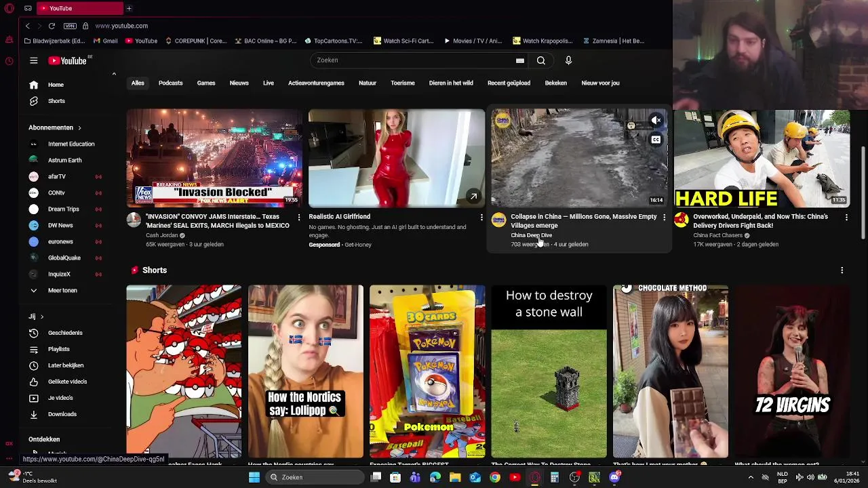
Task: Click the VPN badge in the address bar
Action: (70, 26)
